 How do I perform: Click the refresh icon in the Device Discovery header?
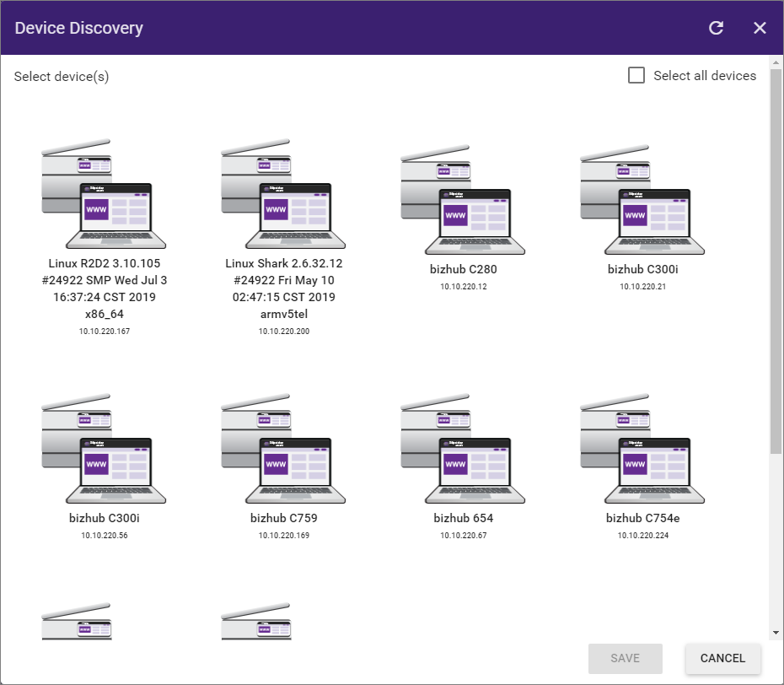[716, 28]
